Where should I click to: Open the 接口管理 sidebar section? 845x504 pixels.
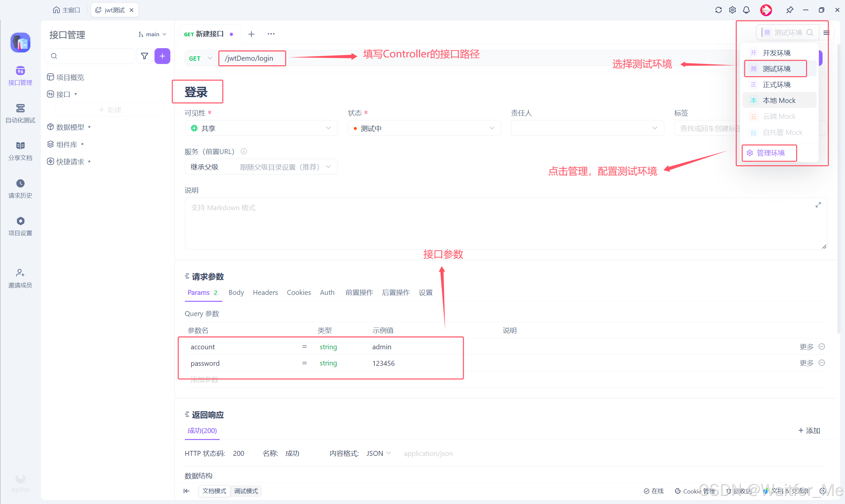20,76
